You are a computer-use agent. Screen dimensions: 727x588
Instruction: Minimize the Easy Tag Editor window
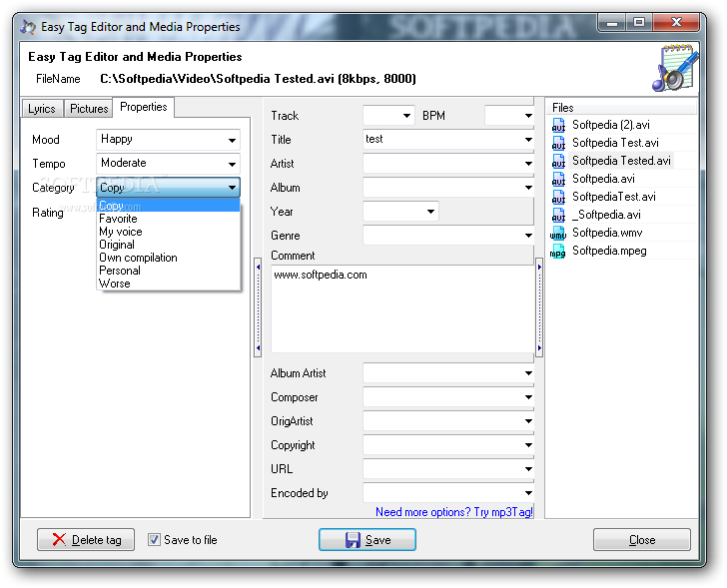pyautogui.click(x=611, y=23)
